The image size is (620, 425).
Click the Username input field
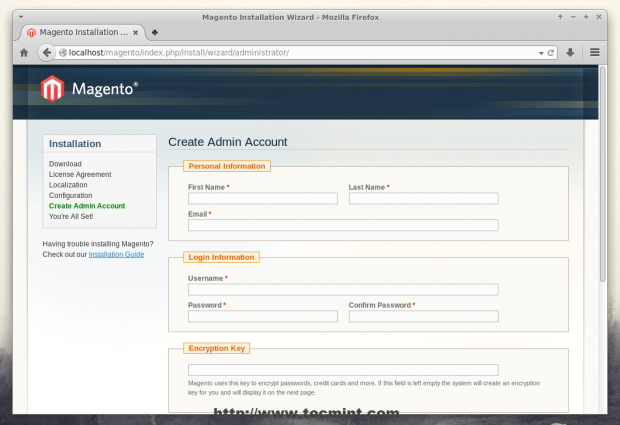coord(343,290)
